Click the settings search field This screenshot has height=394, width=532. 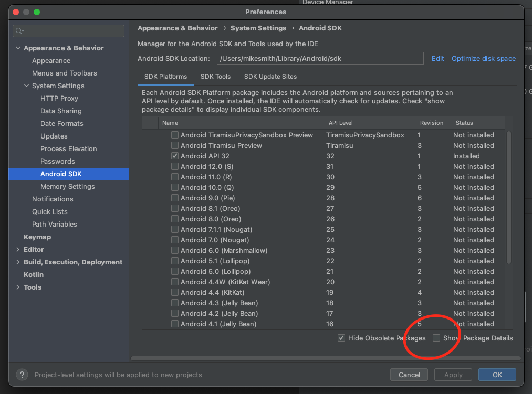[69, 31]
